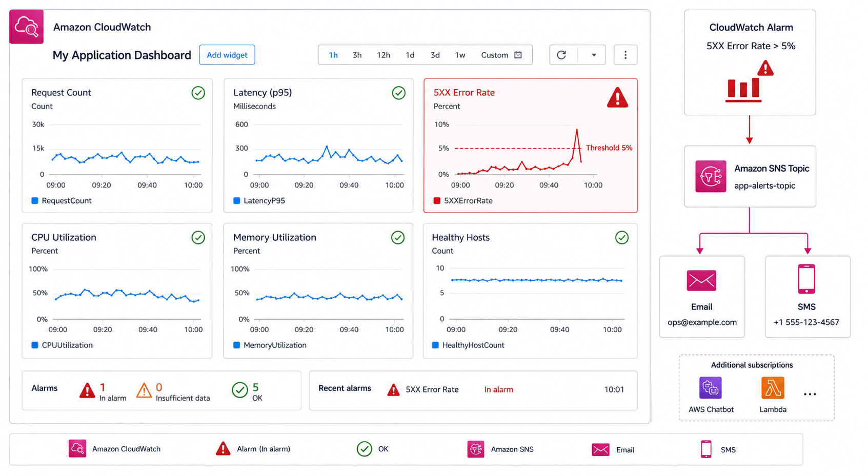The width and height of the screenshot is (868, 476).
Task: Toggle the RequestCount legend swatch
Action: coord(35,201)
